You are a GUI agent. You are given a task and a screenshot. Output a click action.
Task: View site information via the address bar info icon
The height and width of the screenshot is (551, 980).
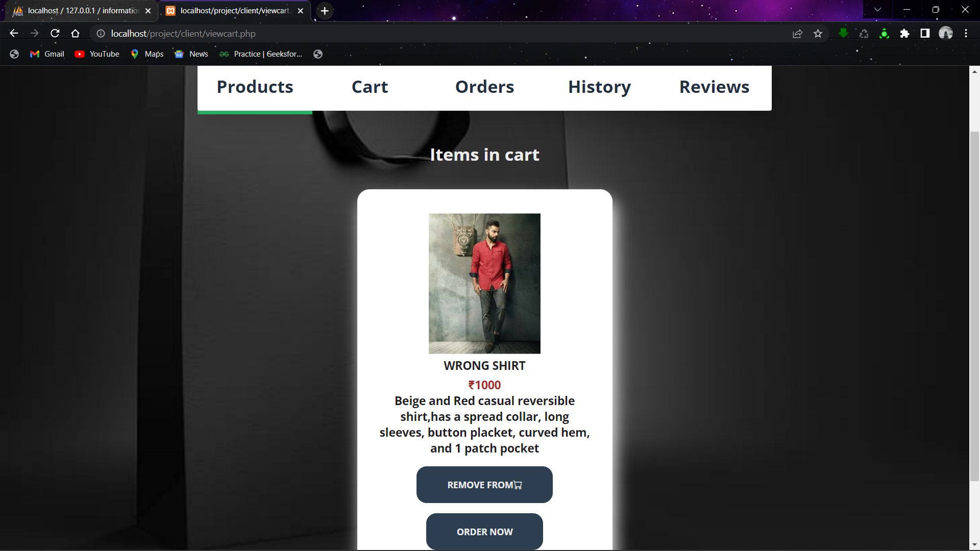(x=100, y=34)
